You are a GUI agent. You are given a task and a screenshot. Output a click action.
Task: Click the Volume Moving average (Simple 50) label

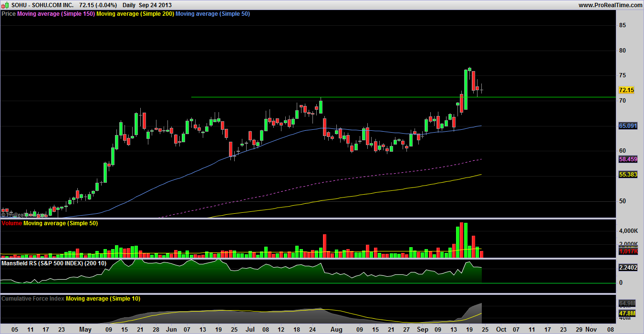tap(61, 223)
